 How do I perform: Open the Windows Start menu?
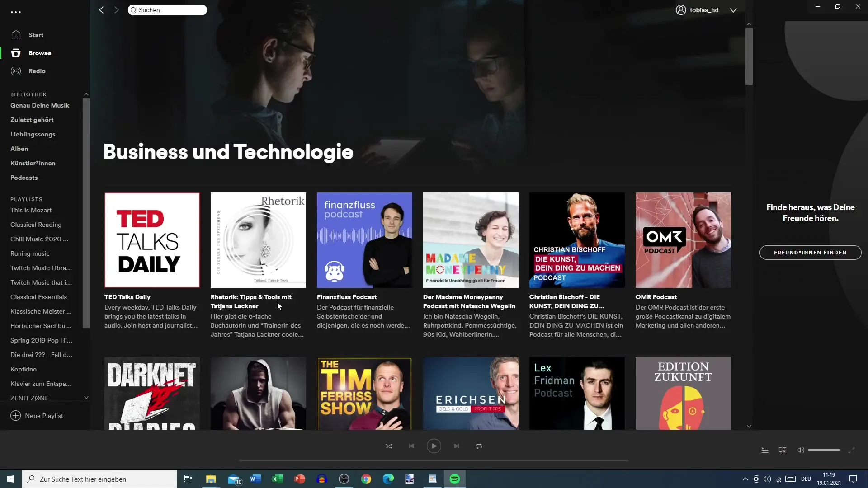point(11,479)
